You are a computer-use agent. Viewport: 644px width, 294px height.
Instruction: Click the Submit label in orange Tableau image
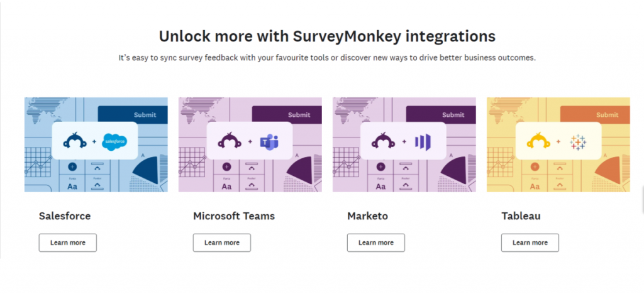point(607,115)
